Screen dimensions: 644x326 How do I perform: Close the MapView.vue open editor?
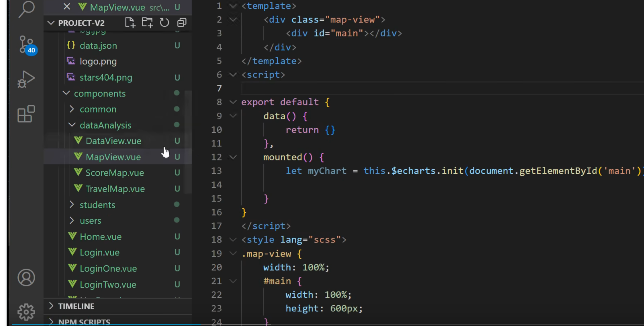67,7
